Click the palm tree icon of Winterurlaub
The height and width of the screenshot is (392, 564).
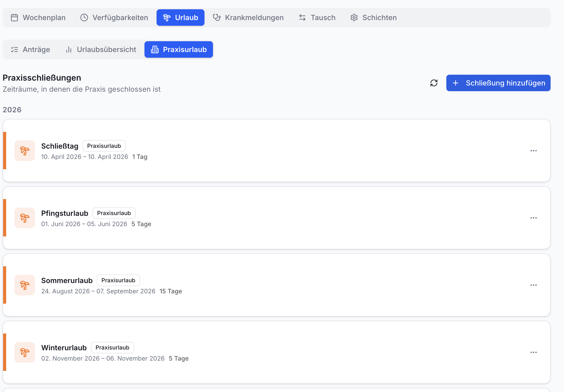pyautogui.click(x=25, y=352)
